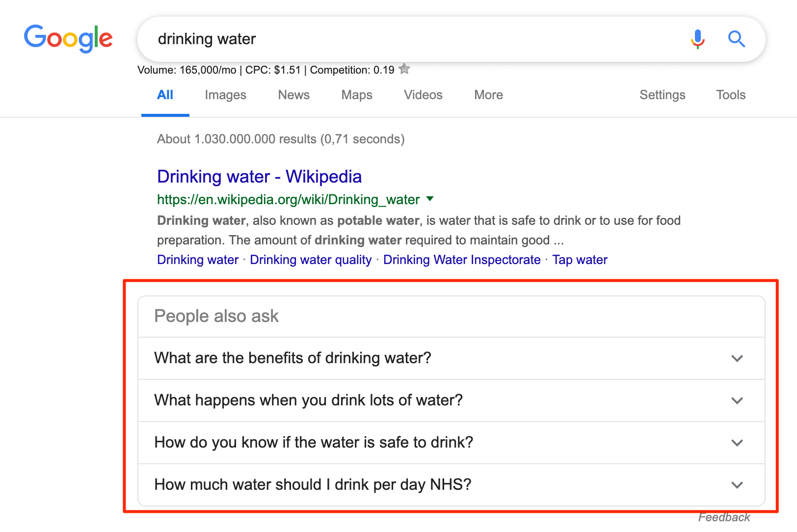The width and height of the screenshot is (797, 532).
Task: Expand 'How do you know if the water is safe to drink?'
Action: tap(452, 443)
